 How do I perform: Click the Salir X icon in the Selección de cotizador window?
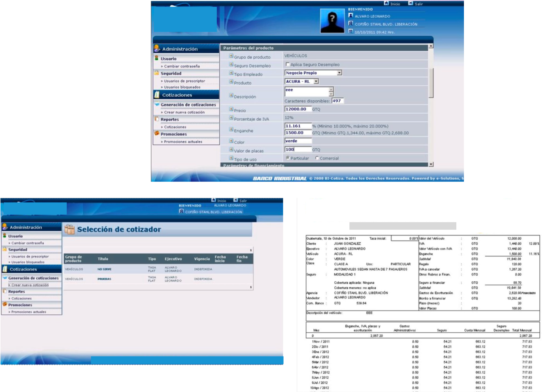click(235, 200)
